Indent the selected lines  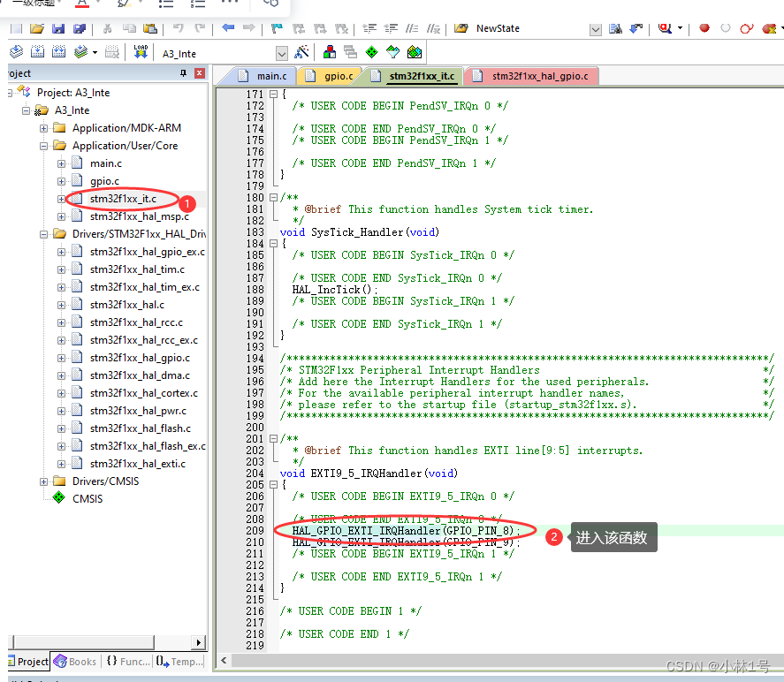point(369,28)
